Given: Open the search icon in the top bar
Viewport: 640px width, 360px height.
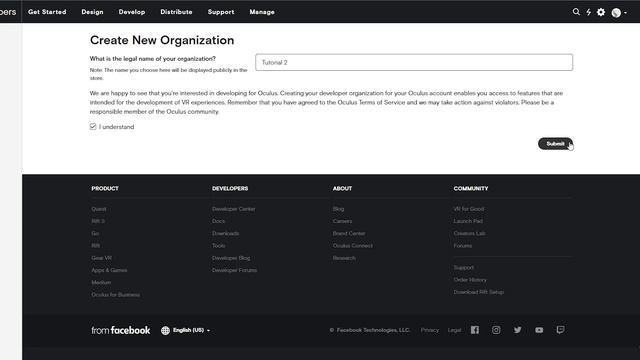Looking at the screenshot, I should coord(576,12).
